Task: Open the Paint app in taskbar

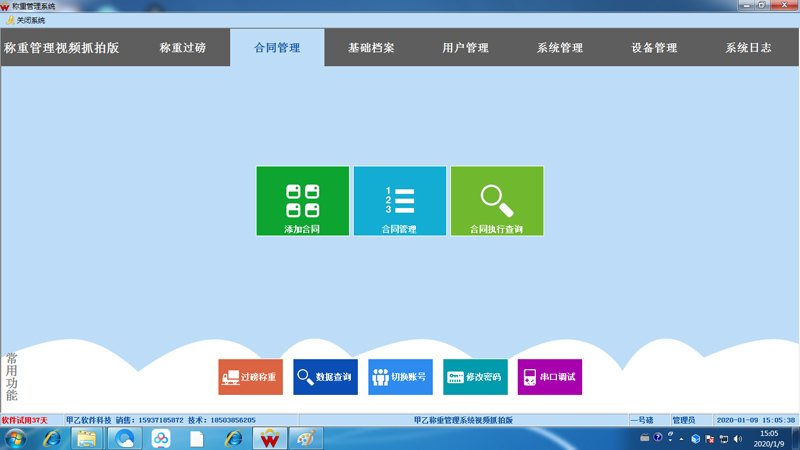Action: [306, 438]
